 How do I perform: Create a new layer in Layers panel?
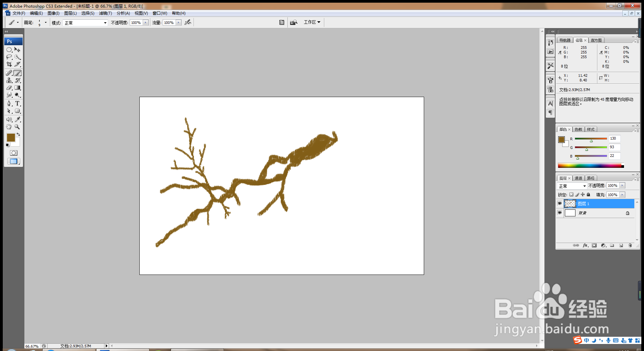click(x=621, y=245)
